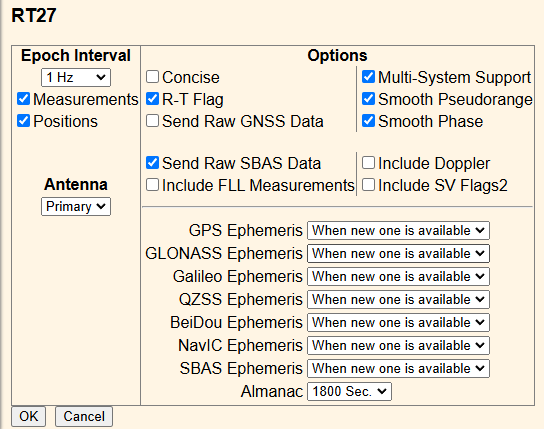
Task: Click the OK button
Action: [28, 417]
